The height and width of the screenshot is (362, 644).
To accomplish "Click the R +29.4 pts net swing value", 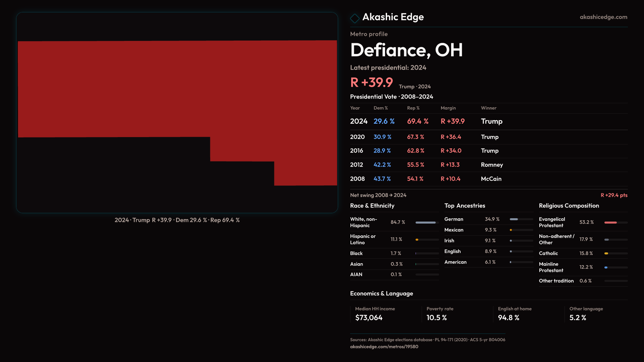I will coord(613,195).
